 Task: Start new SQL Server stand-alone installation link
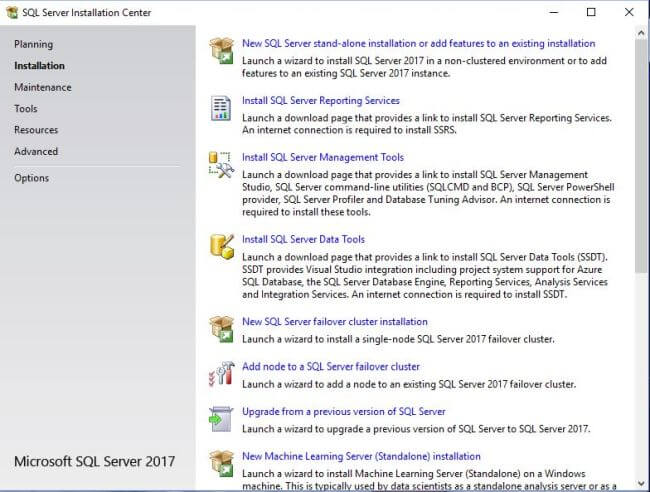tap(419, 43)
